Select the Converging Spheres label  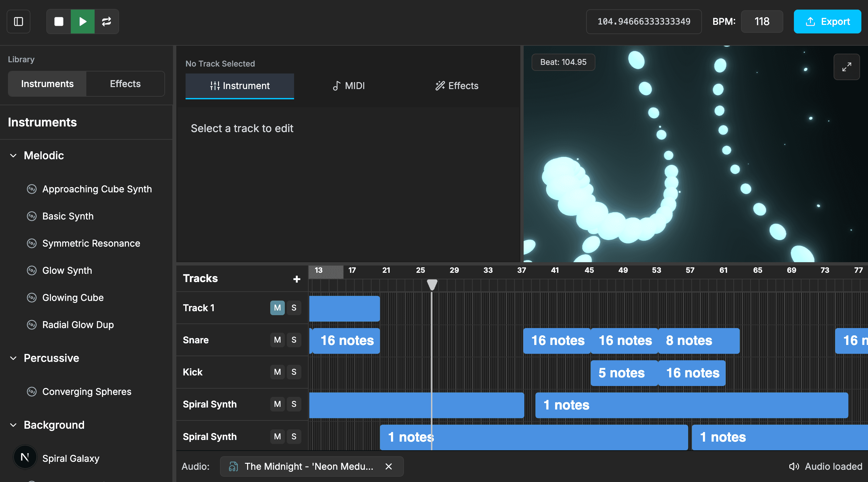point(87,392)
